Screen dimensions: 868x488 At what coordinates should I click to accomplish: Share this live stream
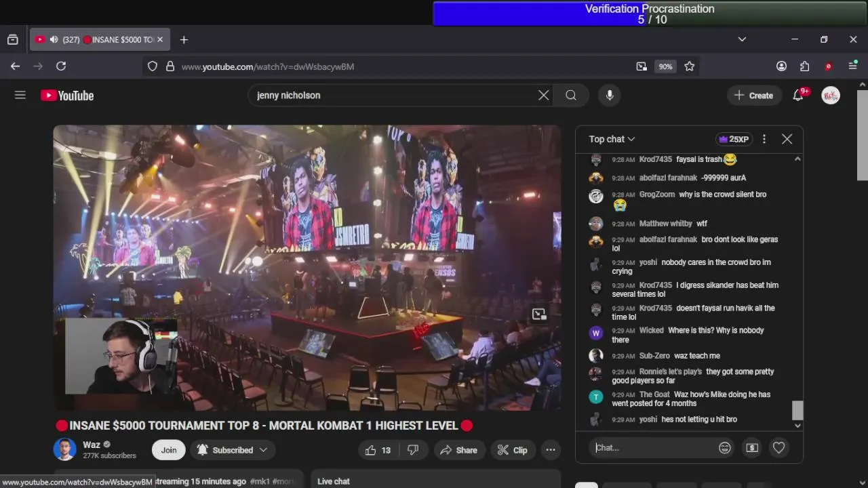(x=458, y=450)
